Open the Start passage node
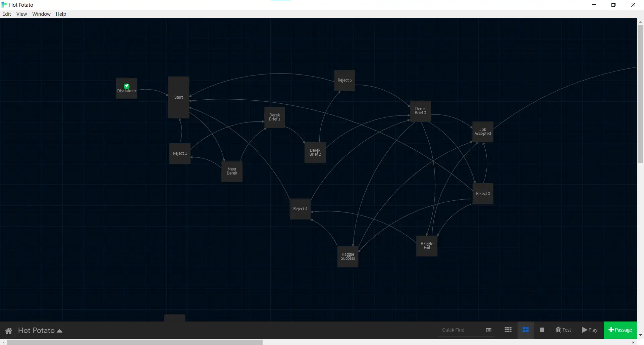The image size is (644, 345). [178, 97]
